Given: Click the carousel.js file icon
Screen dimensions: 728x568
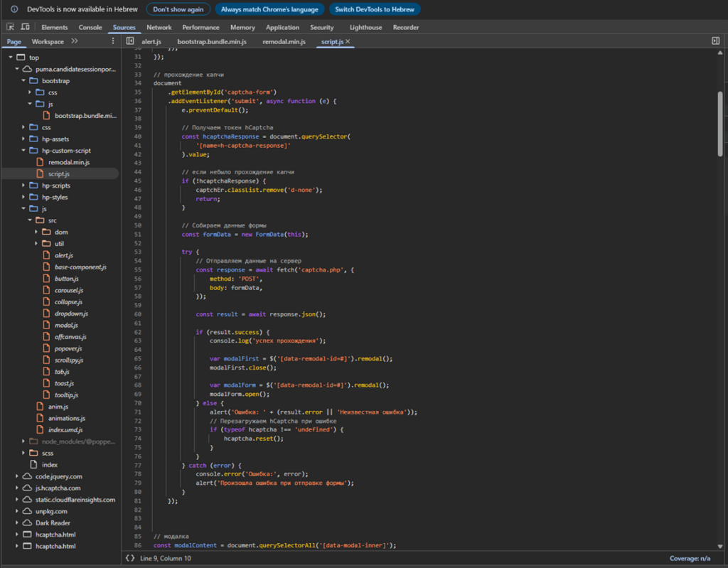Looking at the screenshot, I should tap(46, 290).
